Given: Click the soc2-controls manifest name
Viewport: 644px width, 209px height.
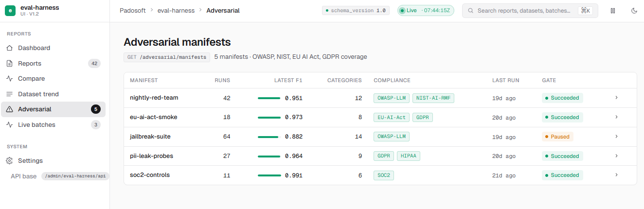Looking at the screenshot, I should [150, 175].
